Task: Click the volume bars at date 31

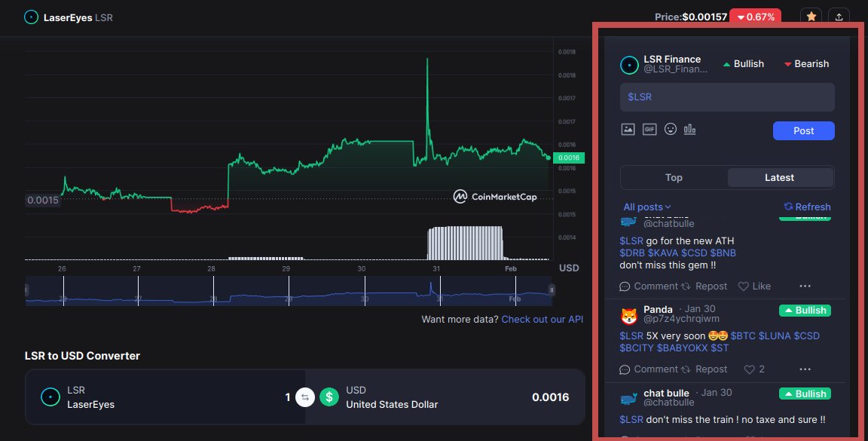Action: [x=465, y=243]
